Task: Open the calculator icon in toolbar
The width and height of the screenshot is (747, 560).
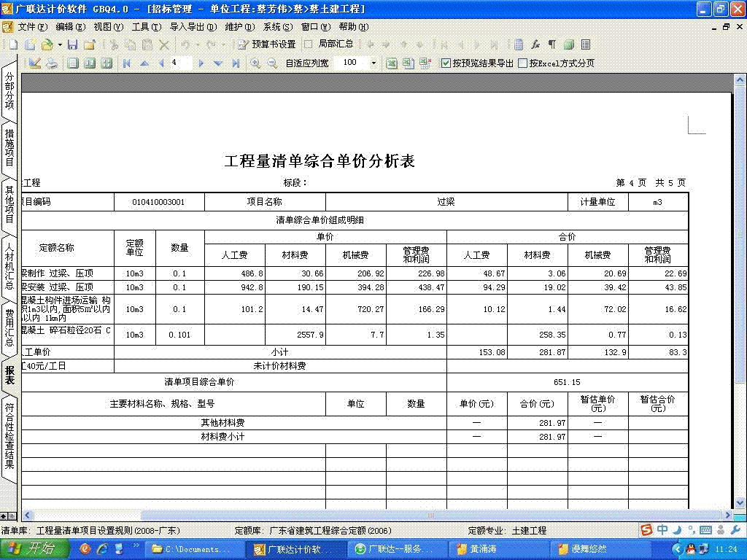Action: (x=518, y=44)
